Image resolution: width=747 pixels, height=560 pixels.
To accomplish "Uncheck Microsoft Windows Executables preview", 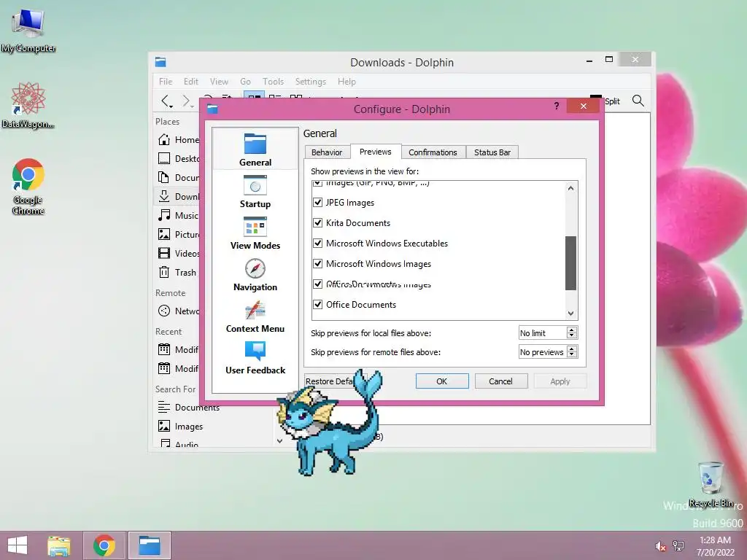I will 318,244.
